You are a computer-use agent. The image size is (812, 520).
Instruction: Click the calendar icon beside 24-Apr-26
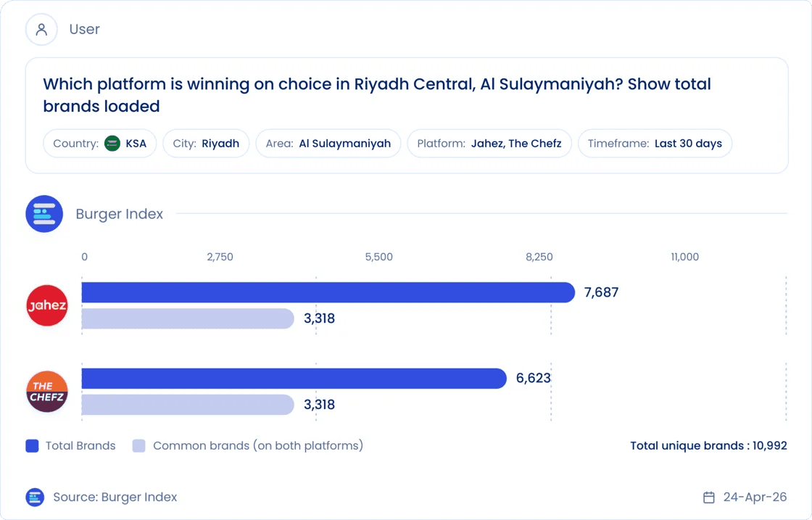709,498
